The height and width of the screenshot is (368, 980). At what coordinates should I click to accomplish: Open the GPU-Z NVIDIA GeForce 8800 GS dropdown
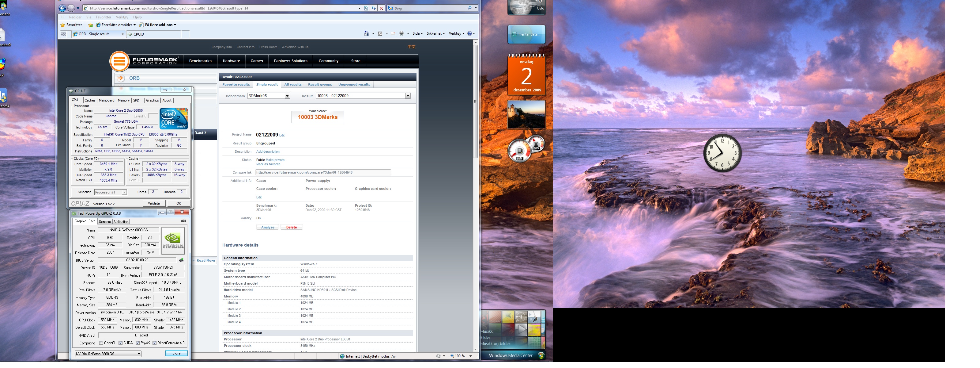pyautogui.click(x=108, y=354)
